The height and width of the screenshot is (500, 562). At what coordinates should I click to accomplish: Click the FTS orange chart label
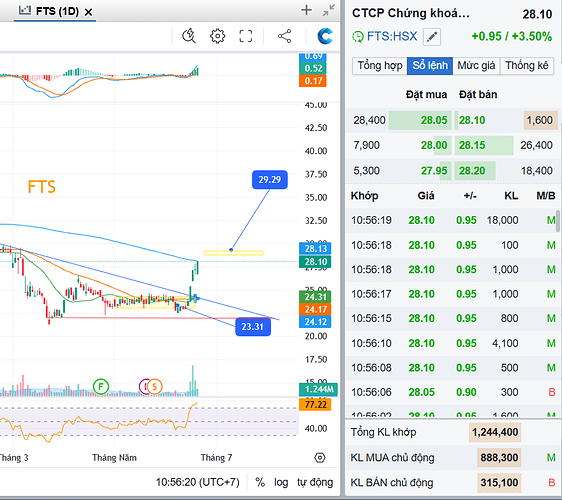42,187
